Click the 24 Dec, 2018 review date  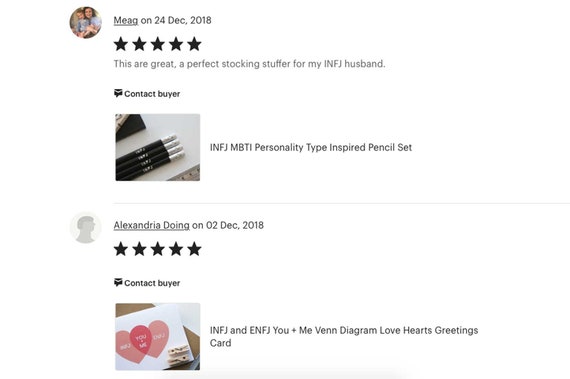click(x=183, y=20)
